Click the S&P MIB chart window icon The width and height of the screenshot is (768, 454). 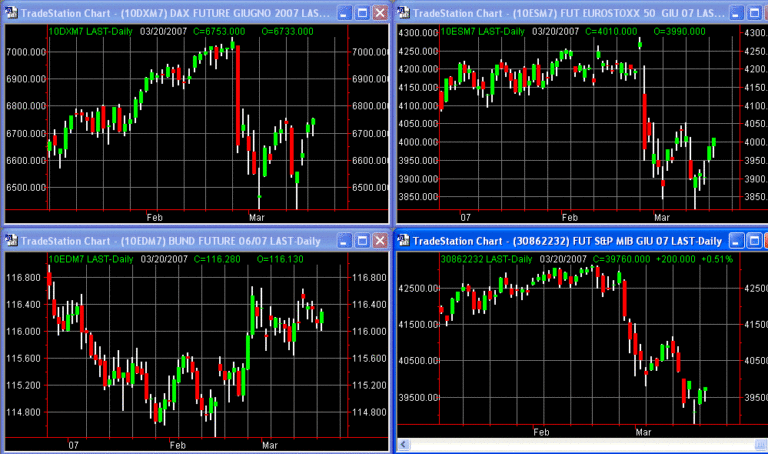coord(404,241)
